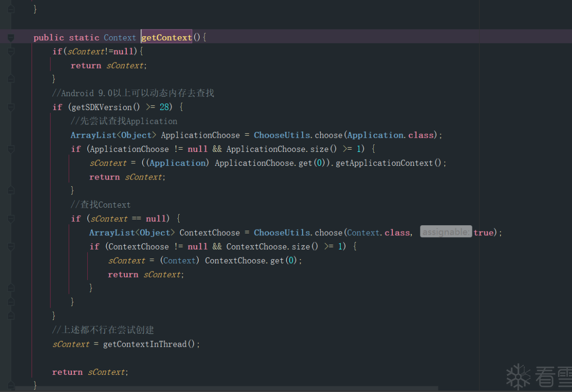Fold the ContextChoose != null if block
This screenshot has height=392, width=572.
tap(11, 247)
